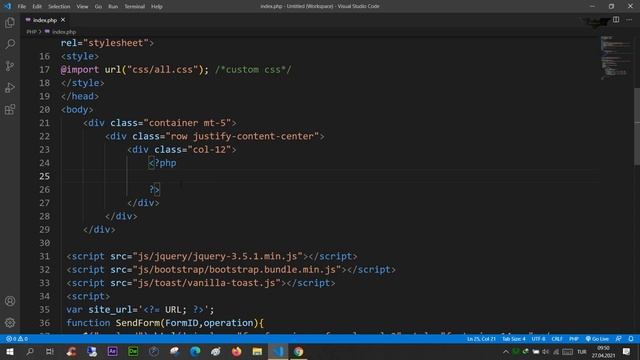Open the Windows Action Center notification icon
Image resolution: width=640 pixels, height=360 pixels.
coord(627,351)
